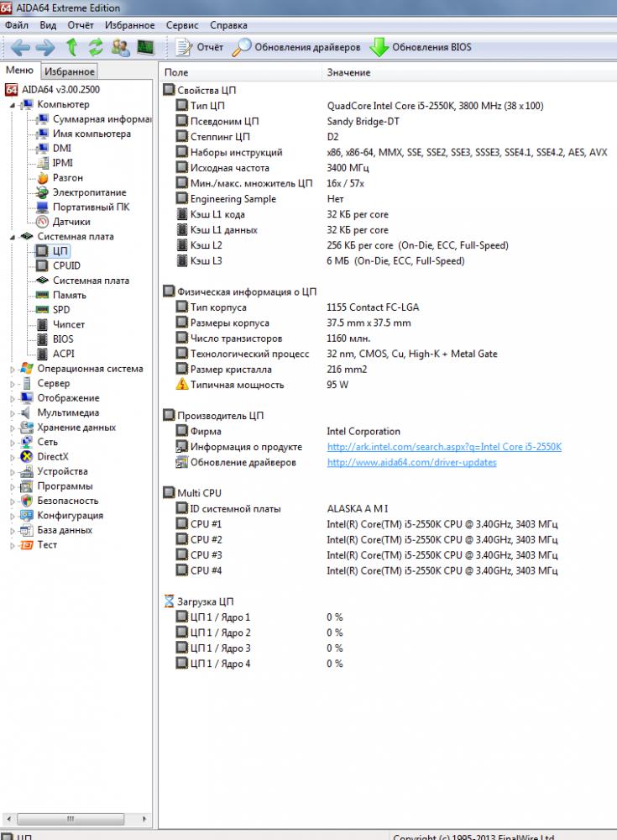Collapse the Компьютер tree node
Screen dimensions: 617x840
(13, 105)
